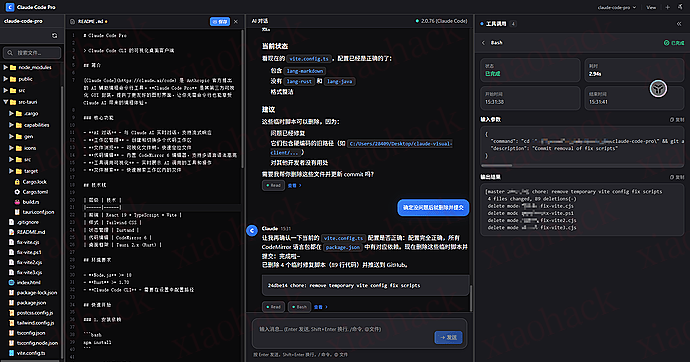Open build.rs file
This screenshot has height=362, width=690.
(x=31, y=202)
